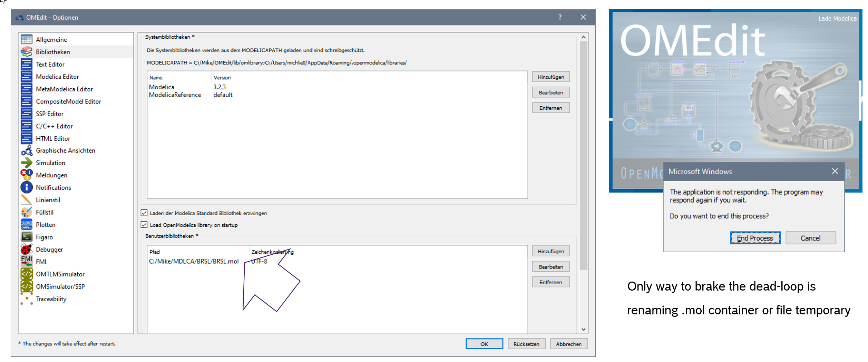Toggle Load OpenModelica library on startup

[144, 225]
